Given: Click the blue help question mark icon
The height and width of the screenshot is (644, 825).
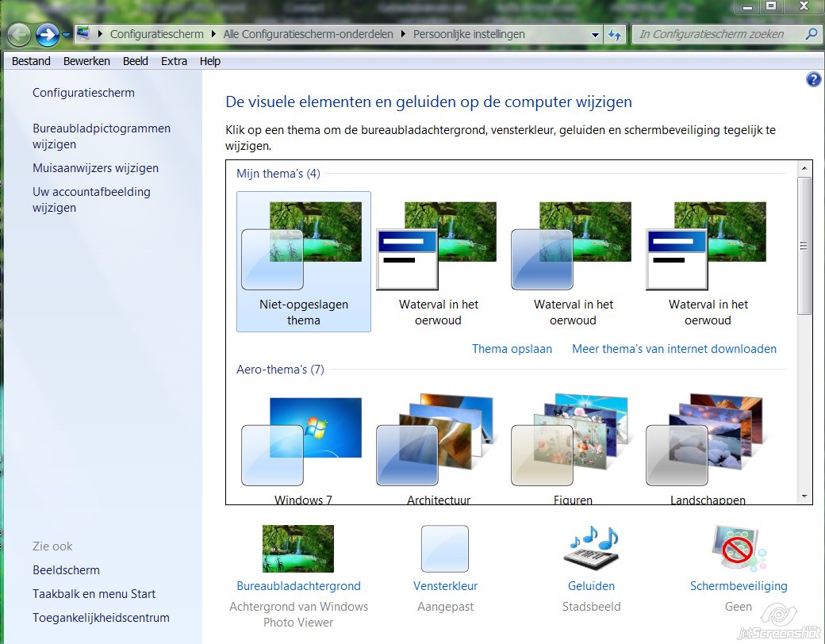Looking at the screenshot, I should click(813, 79).
